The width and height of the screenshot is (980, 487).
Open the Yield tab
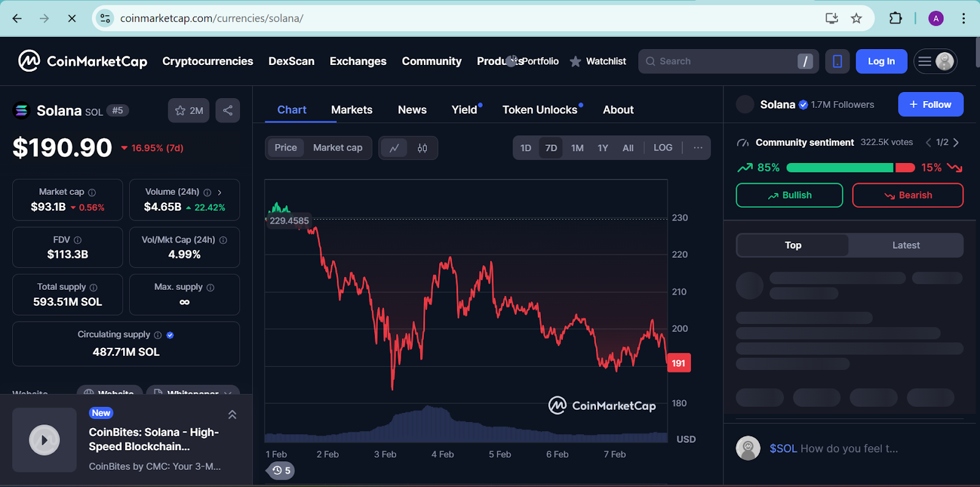[464, 110]
